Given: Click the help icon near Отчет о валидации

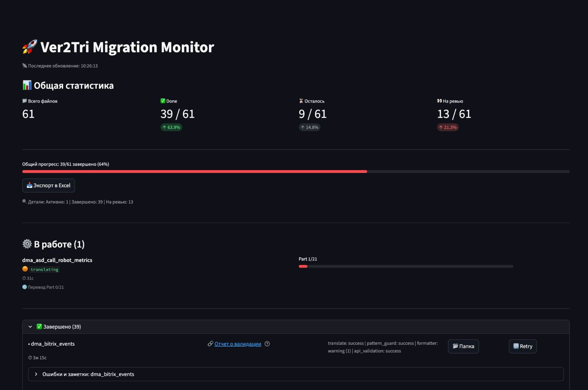Looking at the screenshot, I should (267, 344).
